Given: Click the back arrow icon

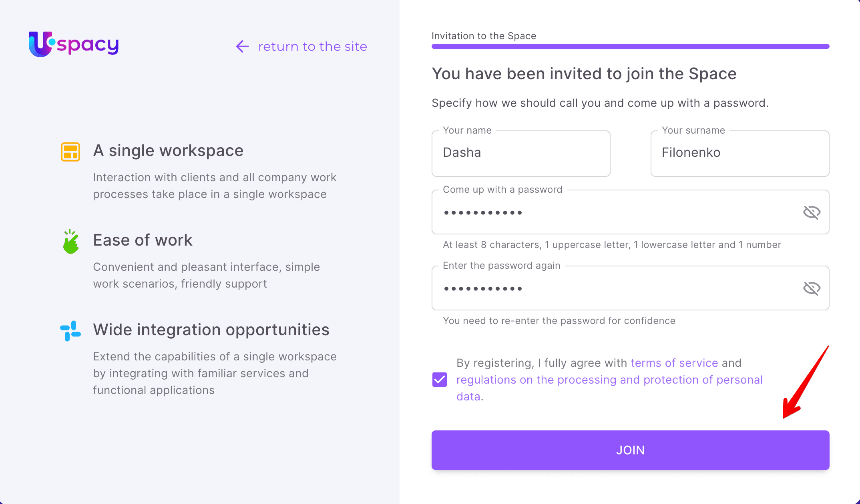Looking at the screenshot, I should tap(242, 46).
